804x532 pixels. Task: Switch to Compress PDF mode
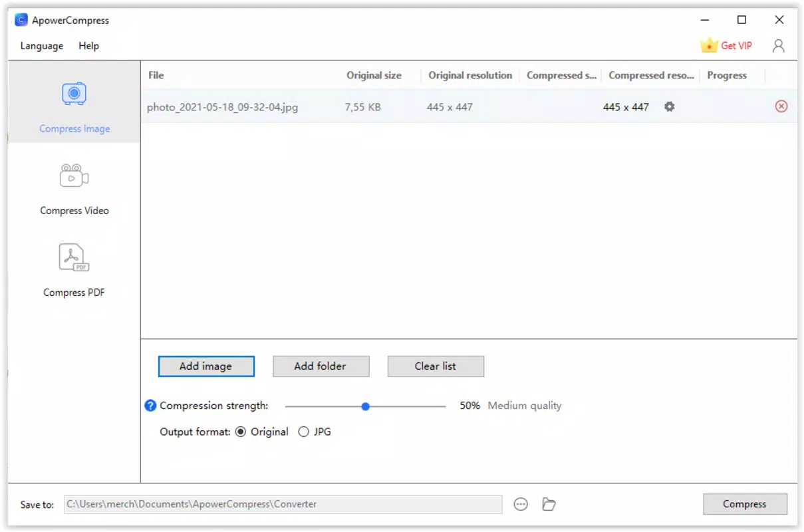tap(74, 271)
